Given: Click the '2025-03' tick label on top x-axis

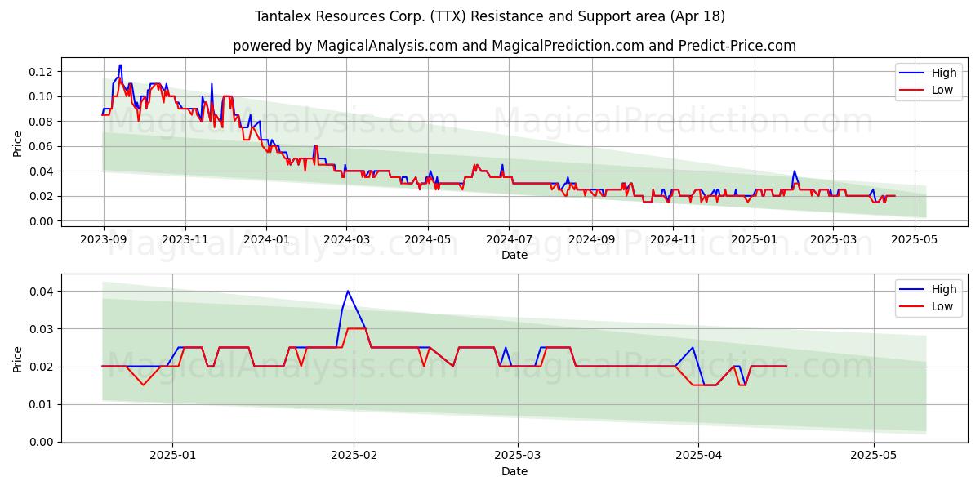Looking at the screenshot, I should 834,239.
